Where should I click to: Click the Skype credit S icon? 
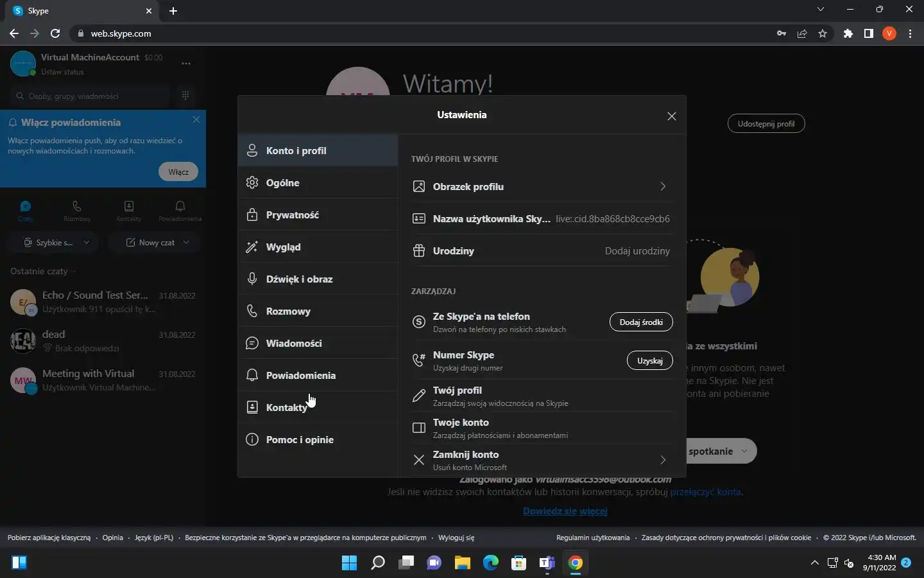pyautogui.click(x=419, y=322)
